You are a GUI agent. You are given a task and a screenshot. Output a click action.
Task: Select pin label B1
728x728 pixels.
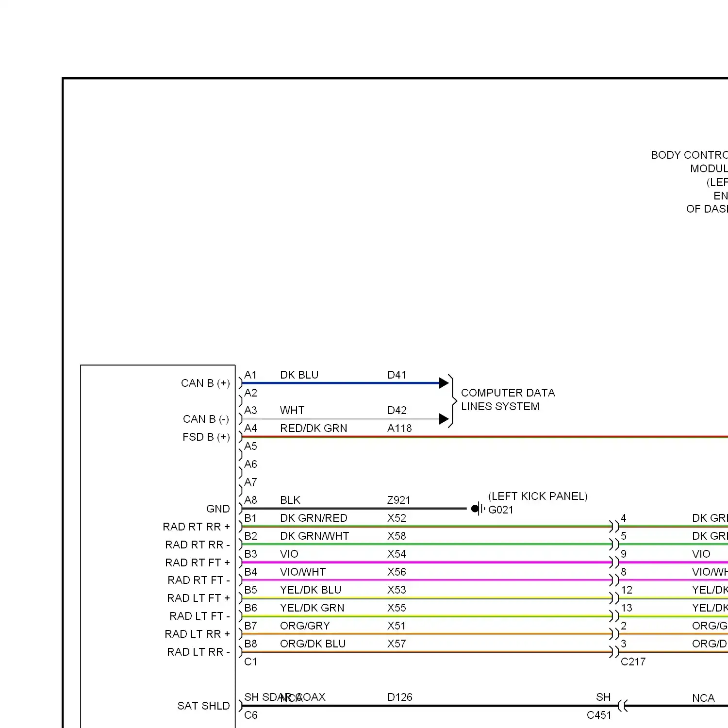coord(250,518)
